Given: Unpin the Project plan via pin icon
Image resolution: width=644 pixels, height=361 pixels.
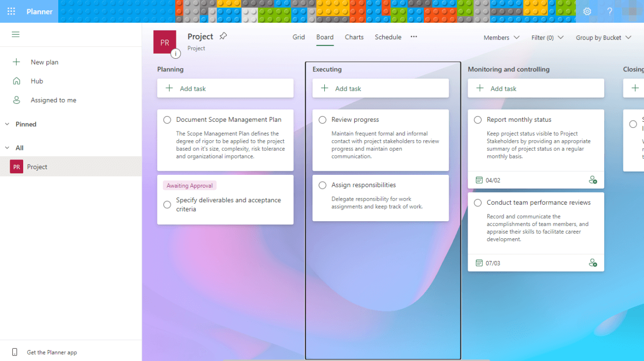Looking at the screenshot, I should click(x=223, y=36).
